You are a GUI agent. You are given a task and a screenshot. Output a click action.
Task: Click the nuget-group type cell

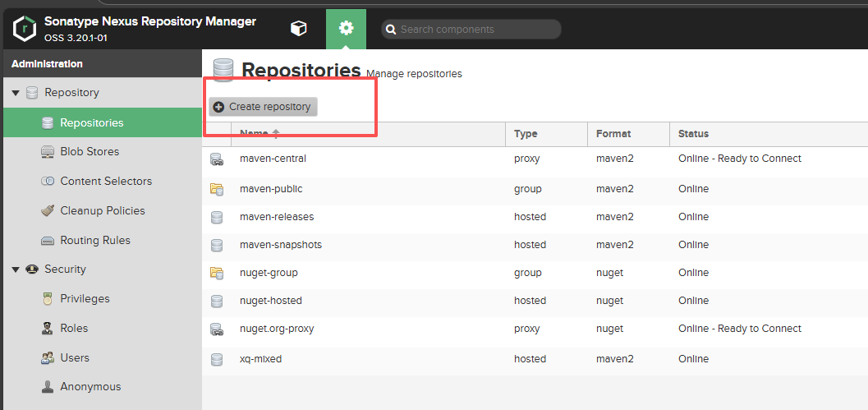pyautogui.click(x=527, y=273)
